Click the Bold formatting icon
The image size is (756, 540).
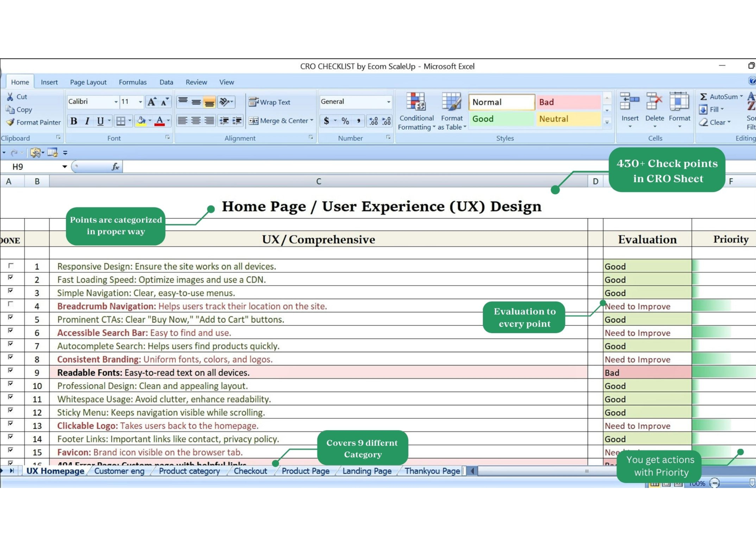[74, 121]
